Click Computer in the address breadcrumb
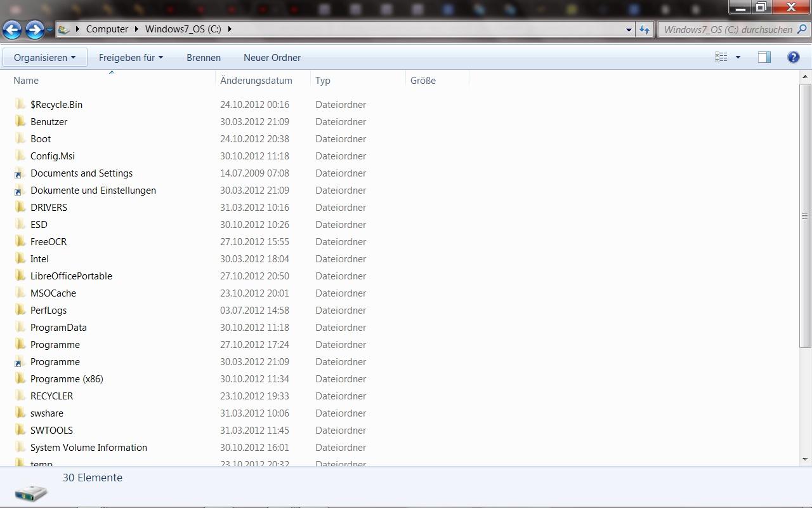Image resolution: width=812 pixels, height=508 pixels. point(107,29)
